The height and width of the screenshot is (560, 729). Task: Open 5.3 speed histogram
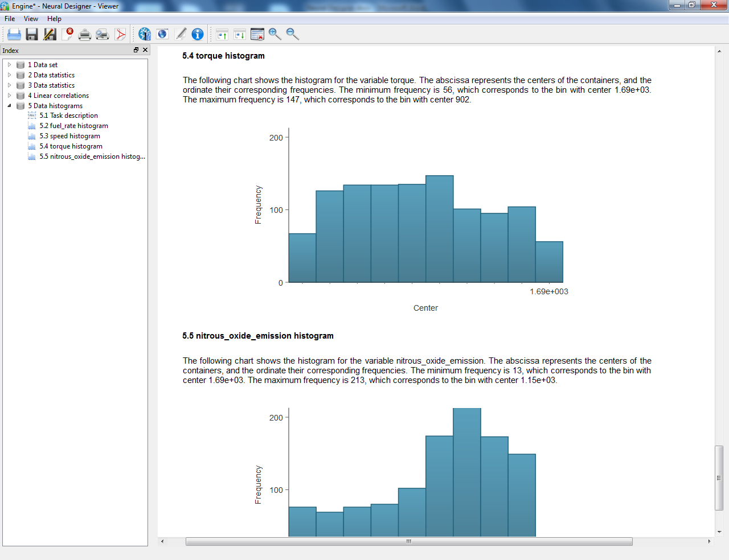tap(69, 136)
